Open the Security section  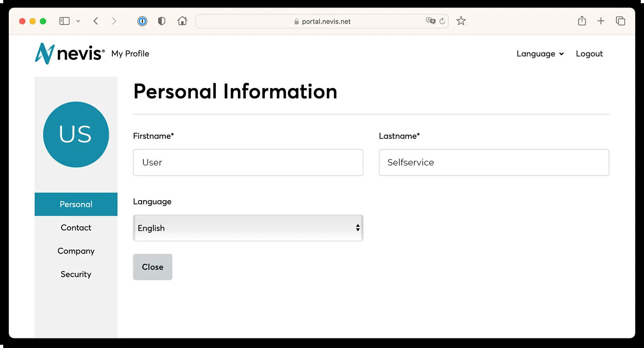point(76,274)
